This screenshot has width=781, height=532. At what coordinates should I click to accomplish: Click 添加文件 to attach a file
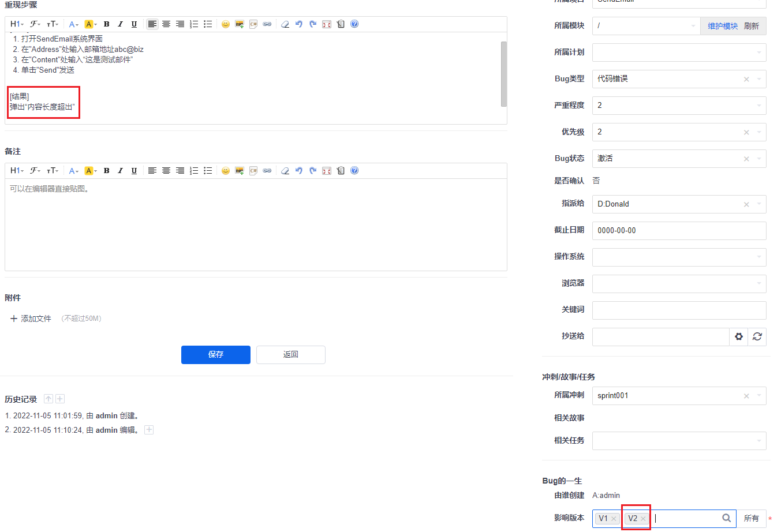pyautogui.click(x=31, y=319)
